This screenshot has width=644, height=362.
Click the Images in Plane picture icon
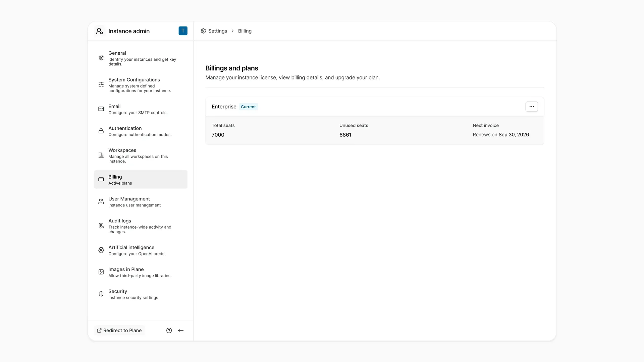coord(101,272)
